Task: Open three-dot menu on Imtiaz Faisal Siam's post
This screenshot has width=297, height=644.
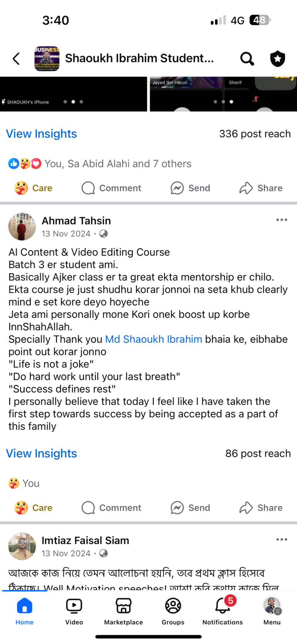Action: pos(282,540)
